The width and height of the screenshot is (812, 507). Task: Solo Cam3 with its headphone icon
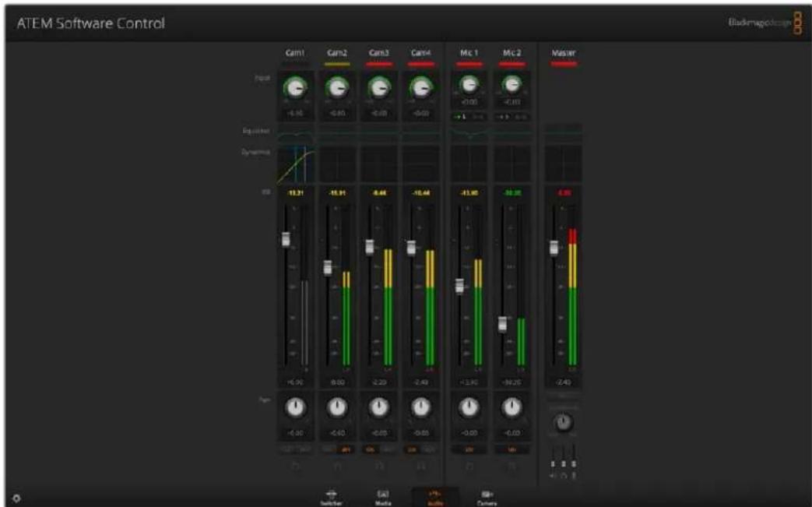[379, 467]
